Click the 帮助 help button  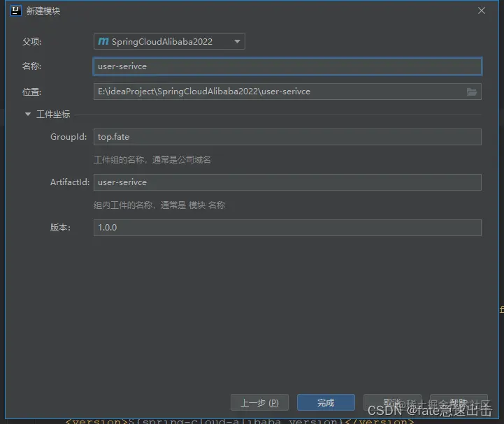tap(459, 402)
